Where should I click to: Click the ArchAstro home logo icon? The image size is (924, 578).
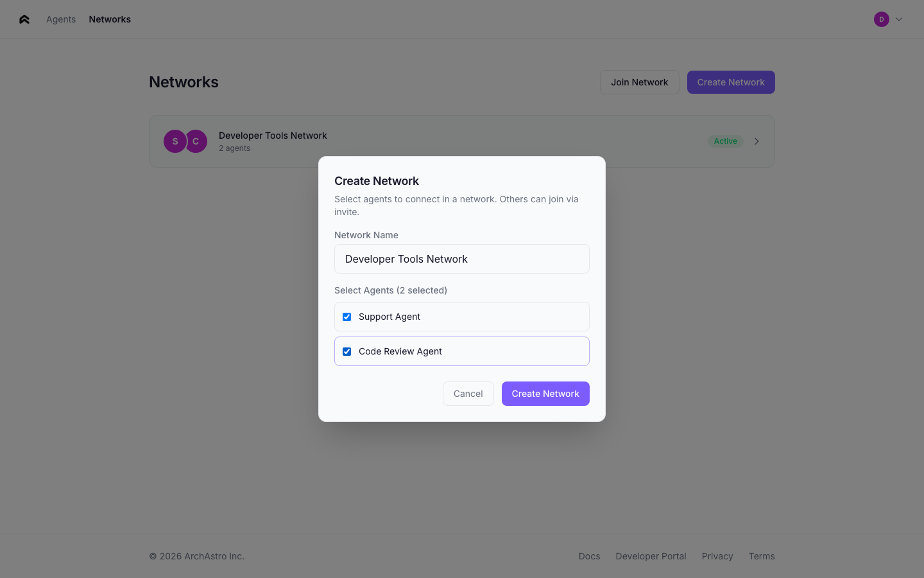pos(24,19)
